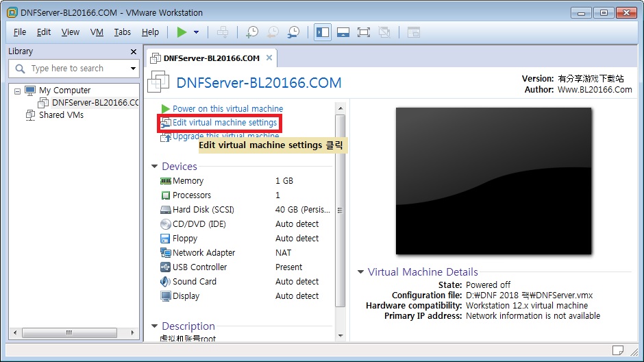
Task: Select the DNFServer-BL20166.COM tab
Action: point(212,58)
